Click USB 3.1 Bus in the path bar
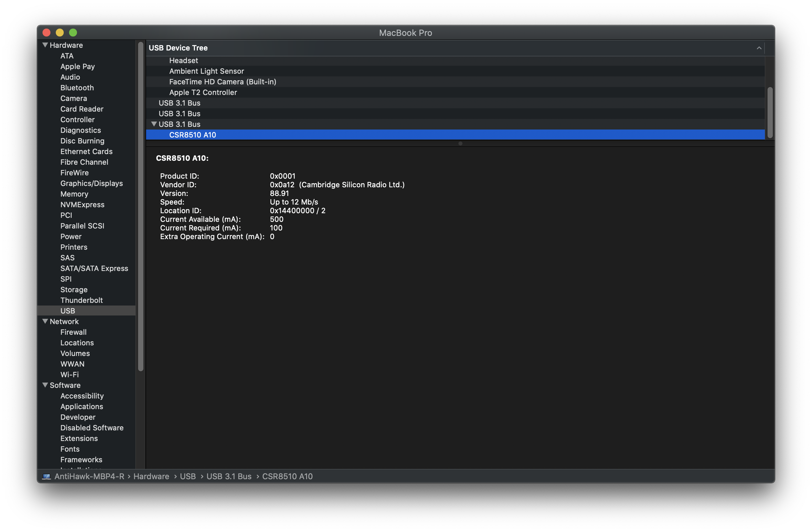The image size is (812, 532). [229, 477]
